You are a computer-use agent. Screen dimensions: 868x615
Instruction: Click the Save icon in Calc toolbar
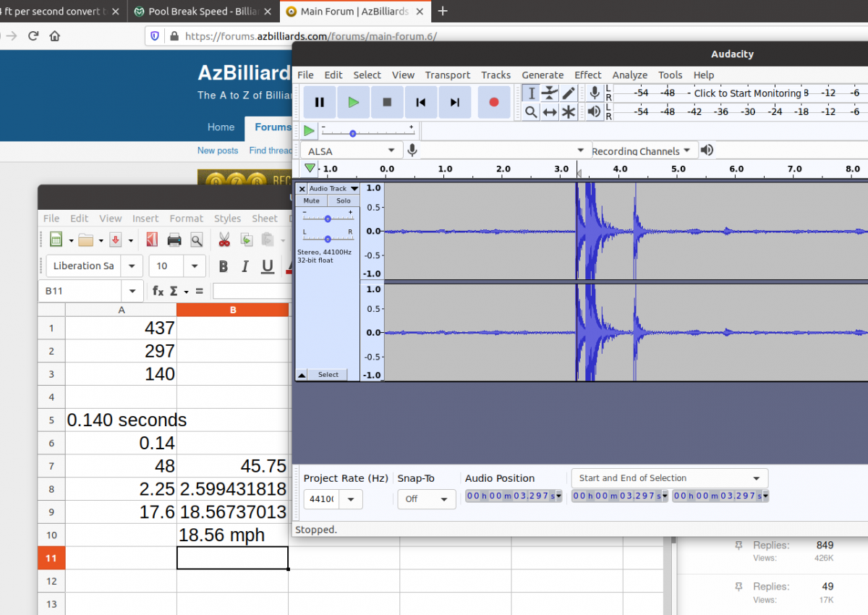tap(116, 239)
